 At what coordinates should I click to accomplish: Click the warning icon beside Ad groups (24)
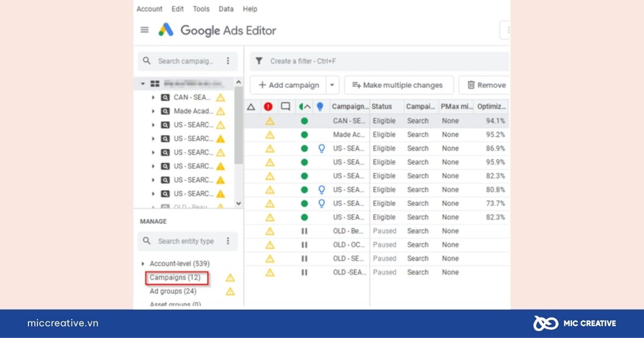click(x=230, y=291)
